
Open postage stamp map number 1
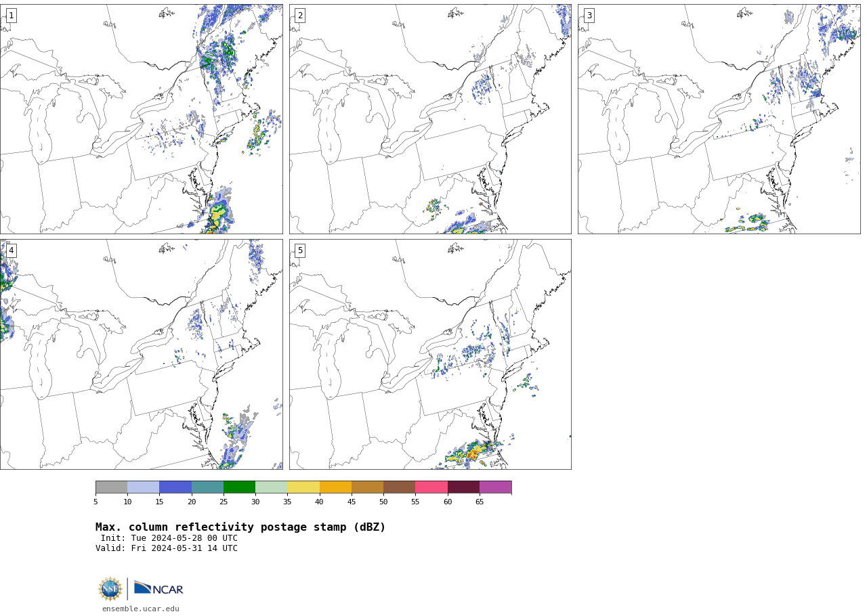pyautogui.click(x=141, y=119)
